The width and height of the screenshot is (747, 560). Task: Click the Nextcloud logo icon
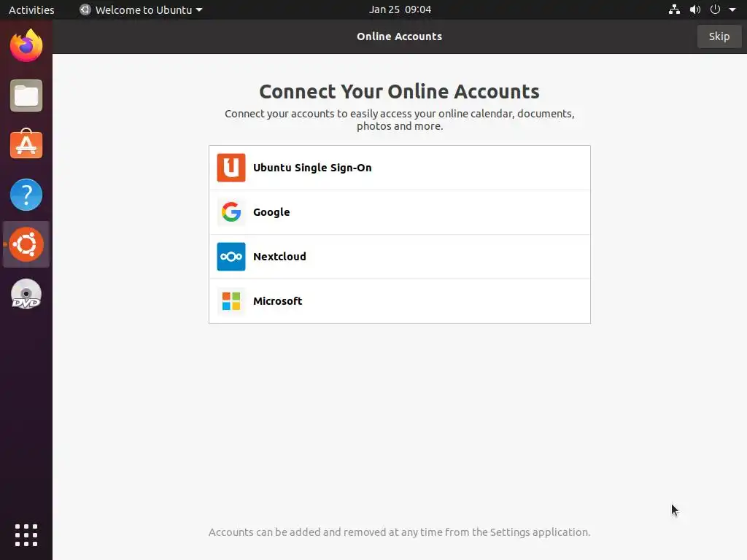point(231,257)
